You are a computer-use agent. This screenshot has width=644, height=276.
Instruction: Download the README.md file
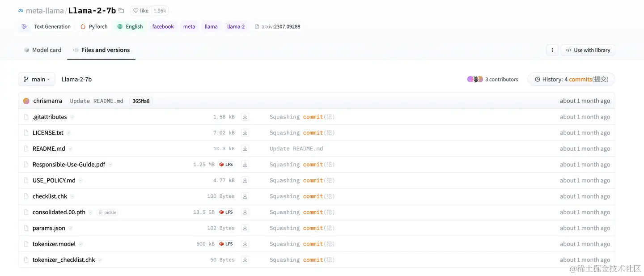(245, 149)
